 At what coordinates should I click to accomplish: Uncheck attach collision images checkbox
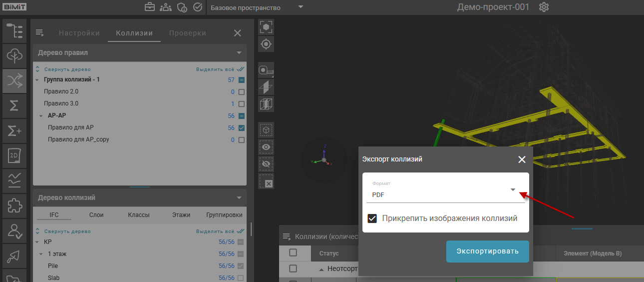372,218
